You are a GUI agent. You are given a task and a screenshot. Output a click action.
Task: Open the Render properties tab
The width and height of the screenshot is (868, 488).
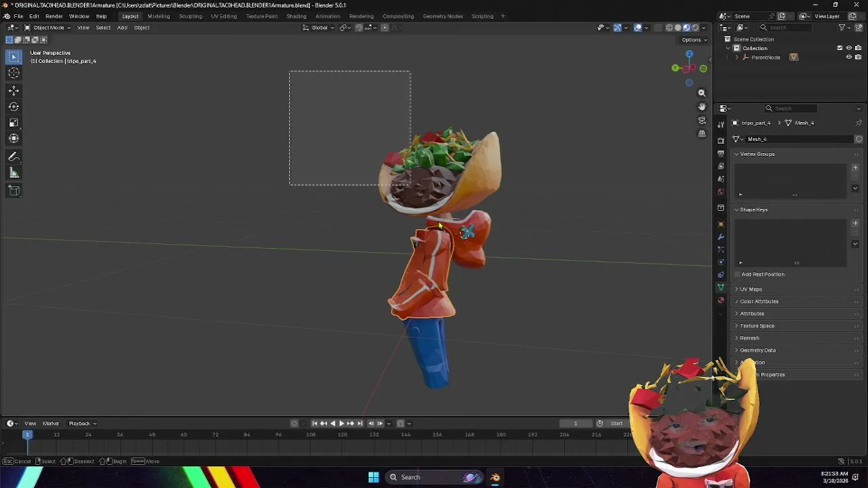pyautogui.click(x=721, y=140)
